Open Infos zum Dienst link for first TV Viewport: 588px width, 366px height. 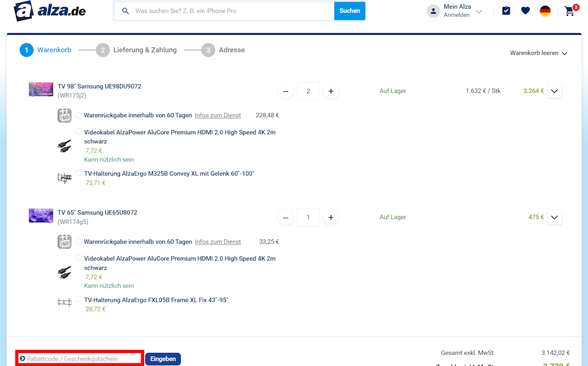(218, 116)
